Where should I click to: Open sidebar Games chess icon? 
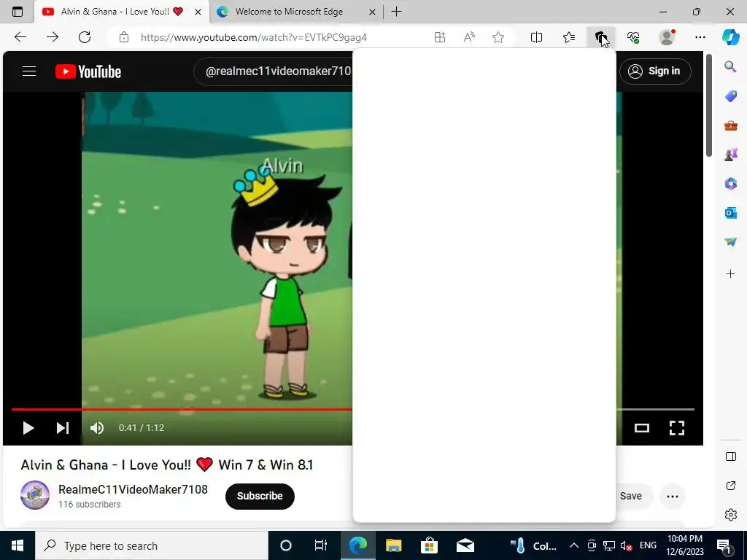[x=730, y=155]
